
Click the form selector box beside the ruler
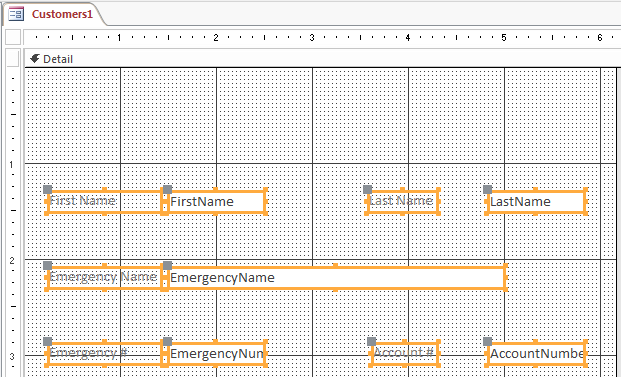(13, 37)
